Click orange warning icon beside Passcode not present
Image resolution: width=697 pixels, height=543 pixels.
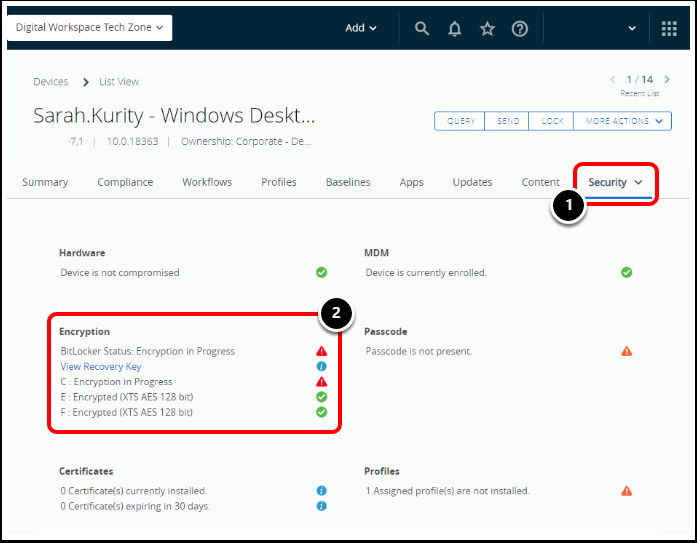pos(627,352)
